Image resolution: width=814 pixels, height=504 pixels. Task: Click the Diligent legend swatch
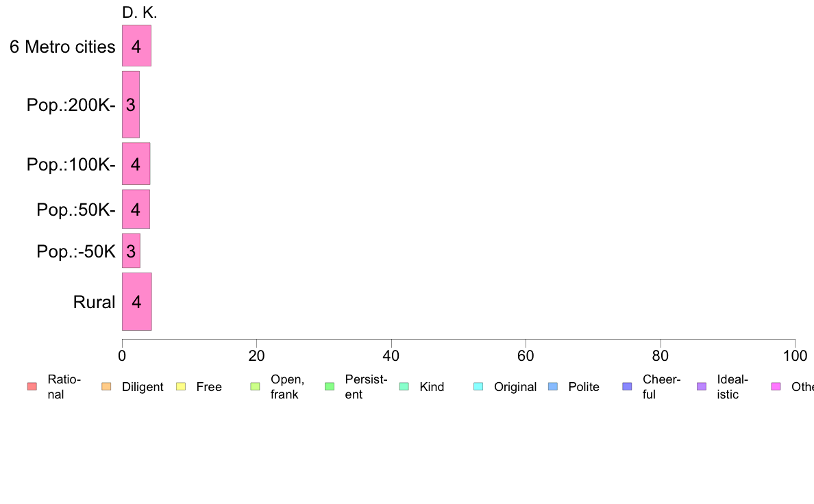pyautogui.click(x=106, y=387)
